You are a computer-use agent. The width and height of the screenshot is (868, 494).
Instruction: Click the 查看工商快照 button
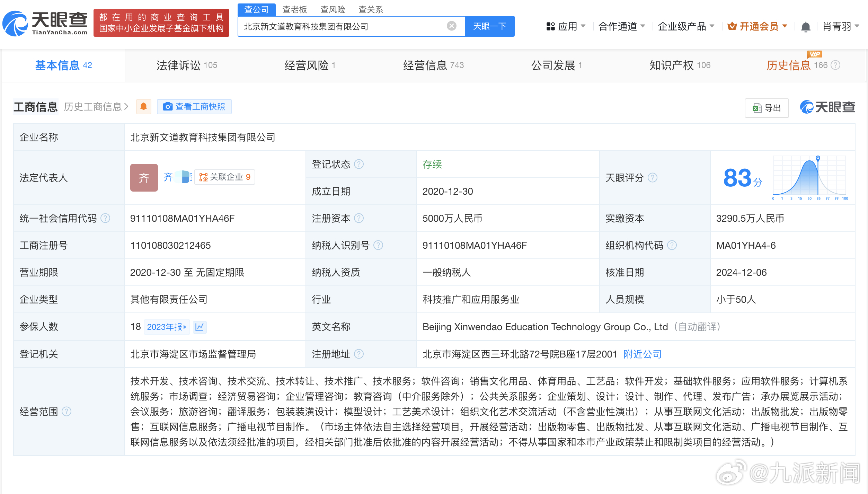click(x=194, y=107)
